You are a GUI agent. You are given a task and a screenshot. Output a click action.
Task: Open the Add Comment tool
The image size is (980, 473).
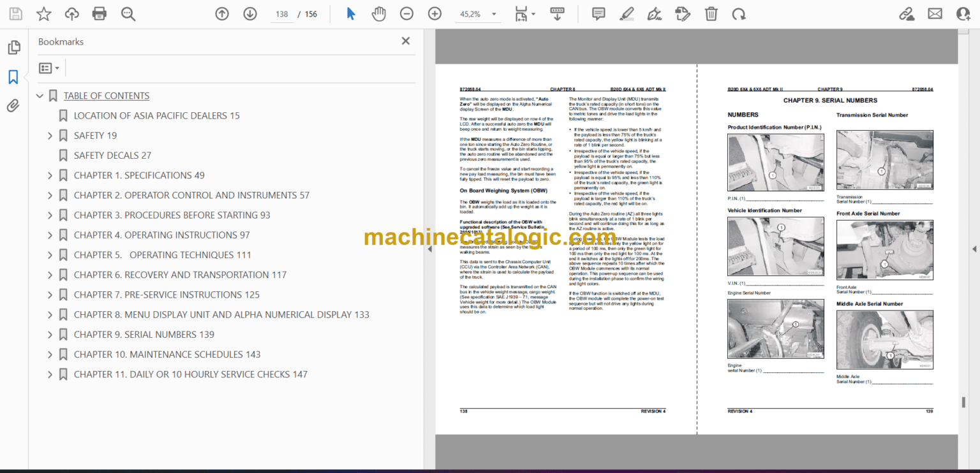click(x=598, y=13)
